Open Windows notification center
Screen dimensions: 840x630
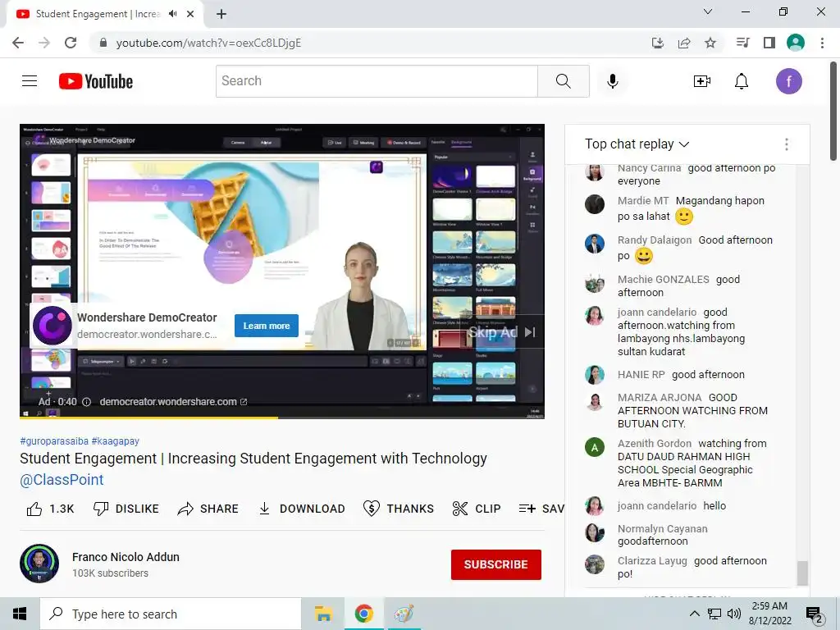click(x=815, y=614)
